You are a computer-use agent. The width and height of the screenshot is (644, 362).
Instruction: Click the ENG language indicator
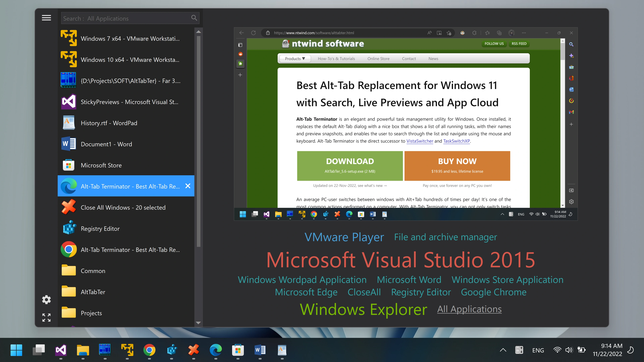click(538, 350)
